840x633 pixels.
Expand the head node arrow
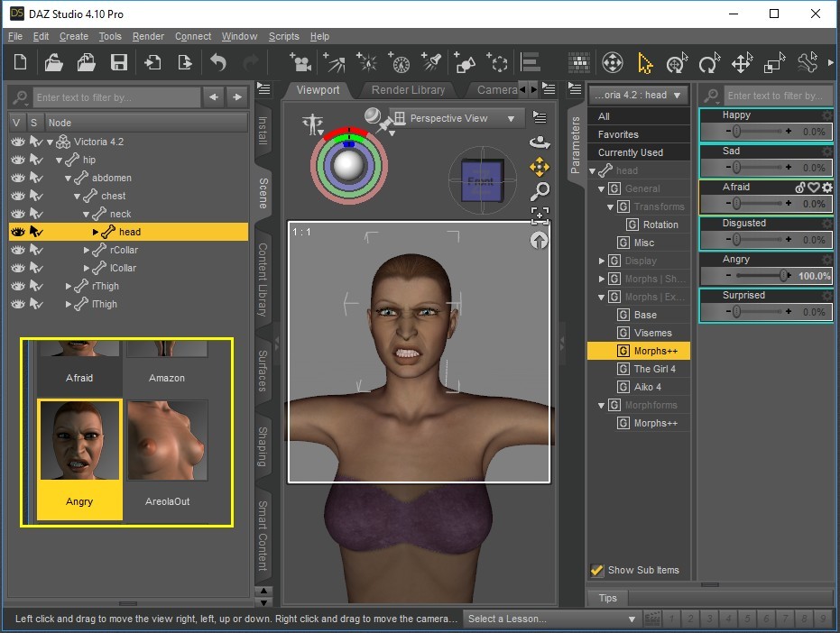tap(95, 232)
